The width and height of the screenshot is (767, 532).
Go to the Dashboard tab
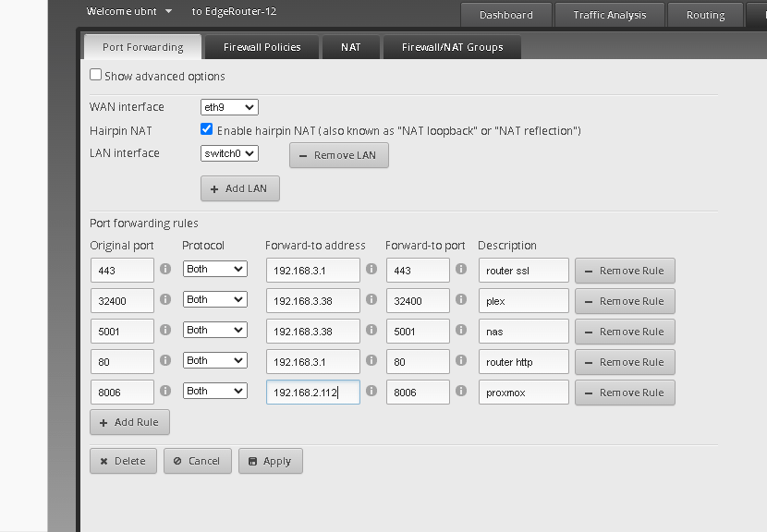(506, 15)
